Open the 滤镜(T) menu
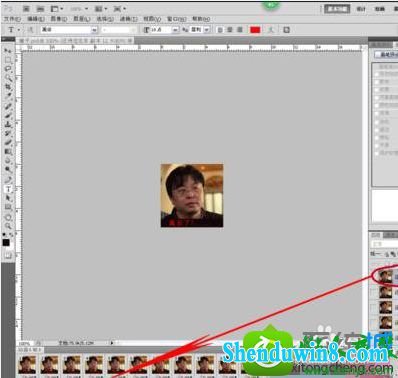Screen dimensions: 398x378 point(128,19)
